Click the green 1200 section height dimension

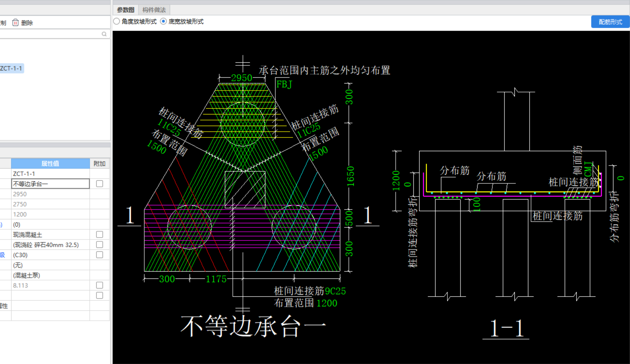(396, 181)
